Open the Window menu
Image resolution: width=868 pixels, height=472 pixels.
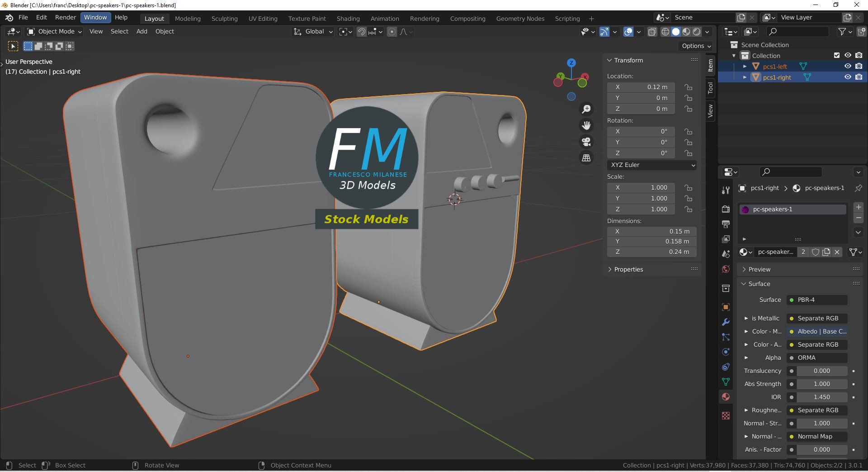point(95,18)
